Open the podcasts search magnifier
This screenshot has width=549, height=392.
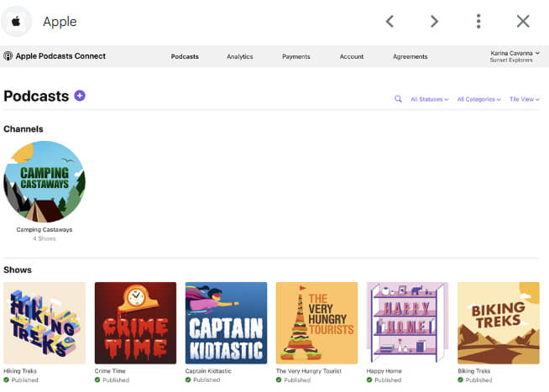click(x=398, y=99)
